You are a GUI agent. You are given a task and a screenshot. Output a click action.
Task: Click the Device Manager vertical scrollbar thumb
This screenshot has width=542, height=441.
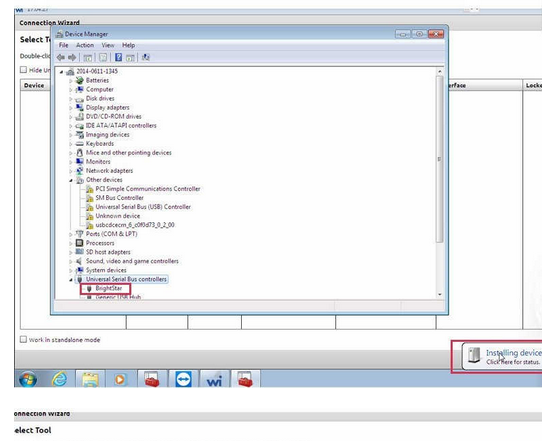tap(440, 159)
